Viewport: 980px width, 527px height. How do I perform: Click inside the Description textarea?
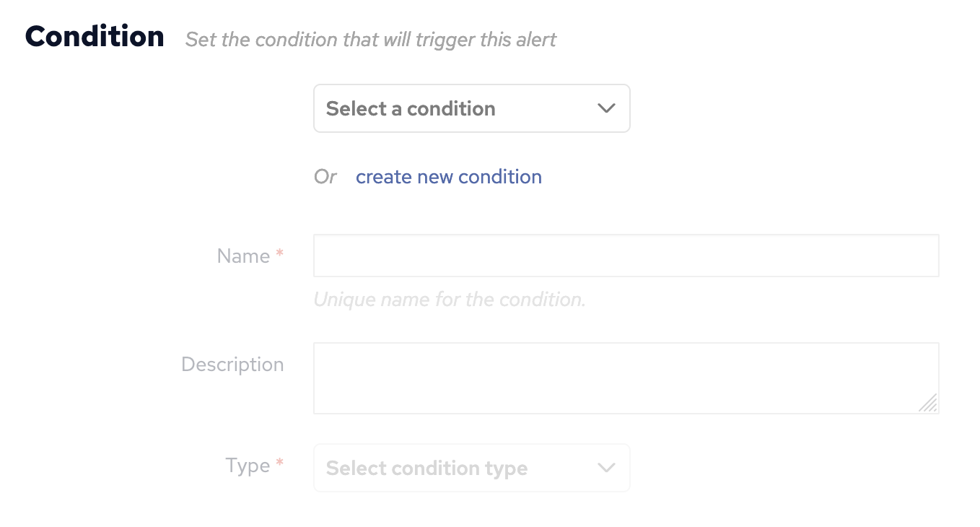625,378
